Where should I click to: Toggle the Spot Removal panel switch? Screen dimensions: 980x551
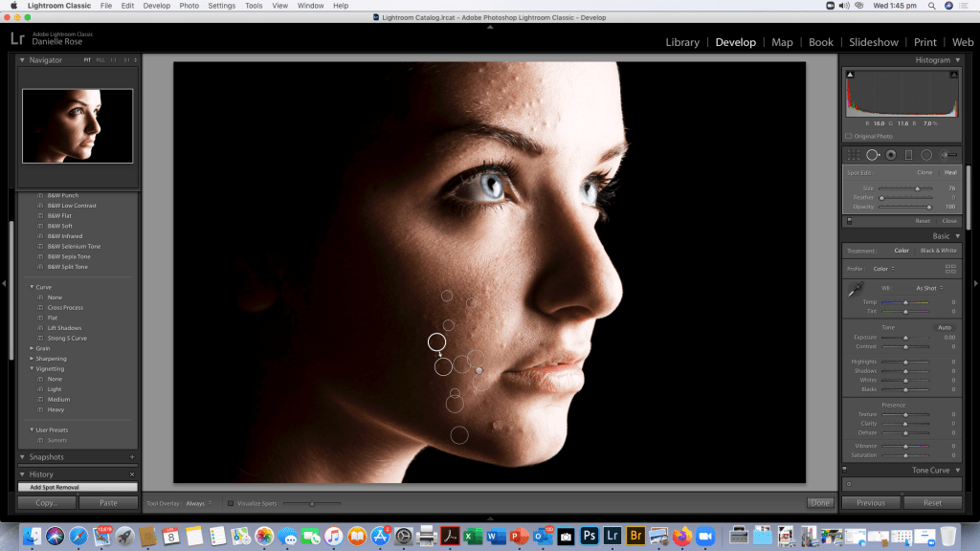click(x=849, y=221)
